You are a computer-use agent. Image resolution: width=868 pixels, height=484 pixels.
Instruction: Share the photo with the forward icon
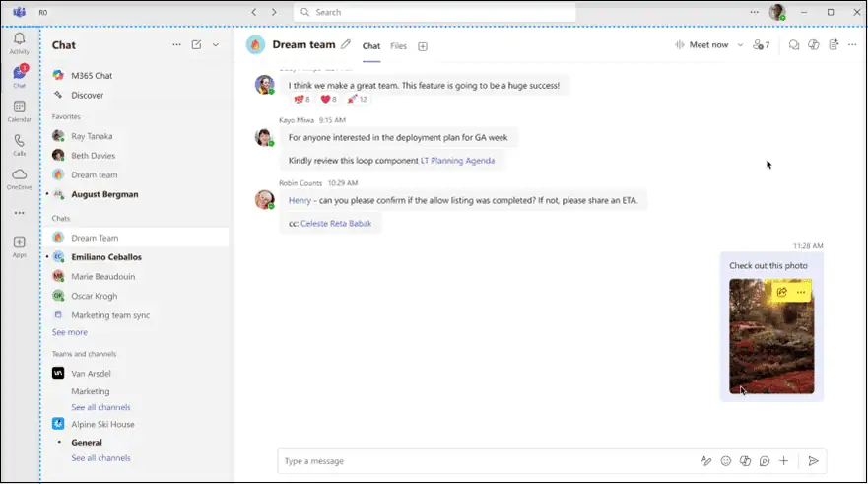coord(781,292)
